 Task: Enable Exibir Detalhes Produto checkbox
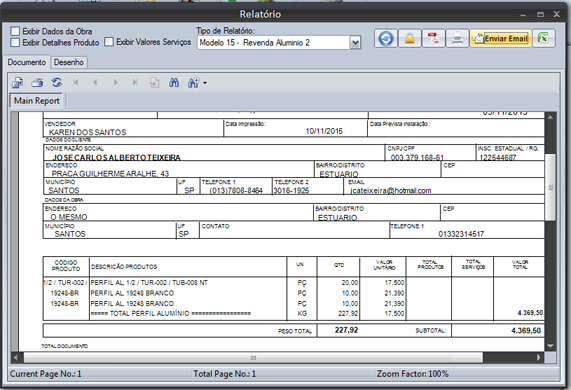[x=15, y=43]
